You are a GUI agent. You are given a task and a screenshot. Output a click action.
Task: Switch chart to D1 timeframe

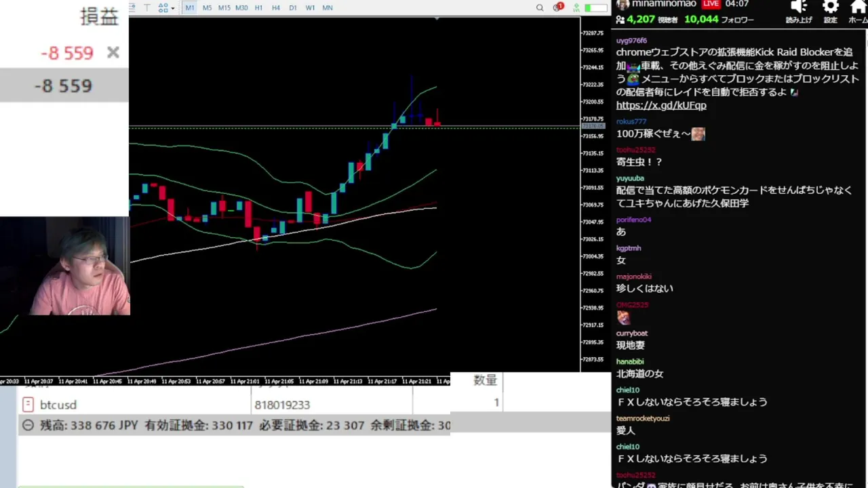[x=292, y=7]
